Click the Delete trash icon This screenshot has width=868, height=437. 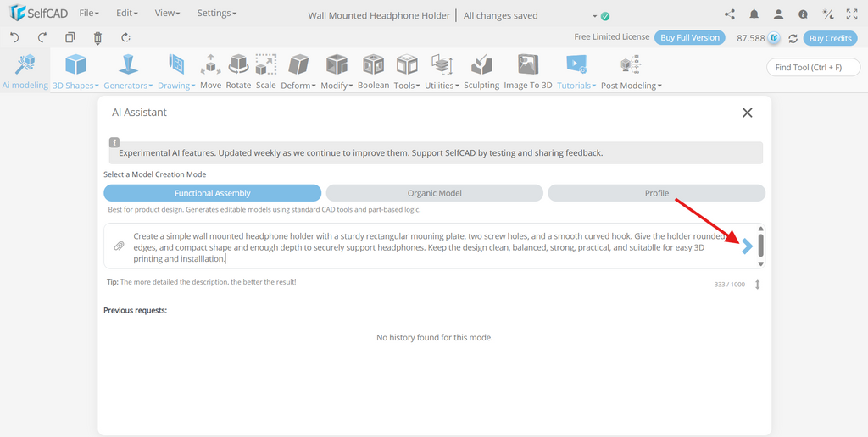coord(98,37)
